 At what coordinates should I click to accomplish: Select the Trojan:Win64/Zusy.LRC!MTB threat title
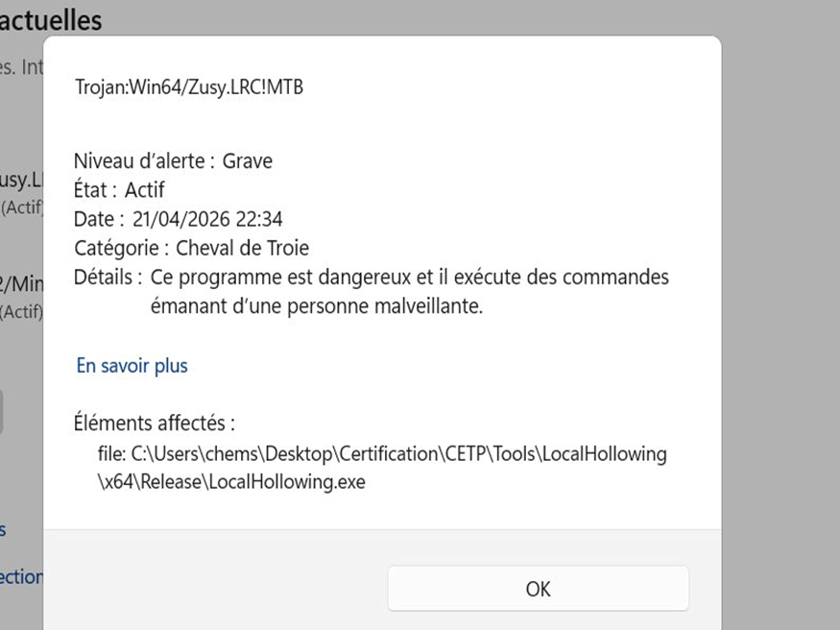pyautogui.click(x=189, y=86)
